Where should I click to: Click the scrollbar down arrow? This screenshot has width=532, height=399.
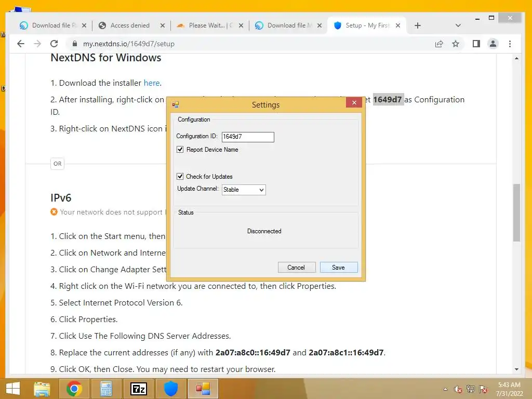coord(516,369)
